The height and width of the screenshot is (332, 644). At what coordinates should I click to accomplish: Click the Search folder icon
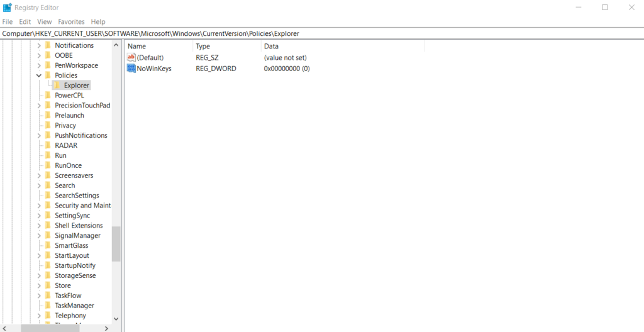48,185
